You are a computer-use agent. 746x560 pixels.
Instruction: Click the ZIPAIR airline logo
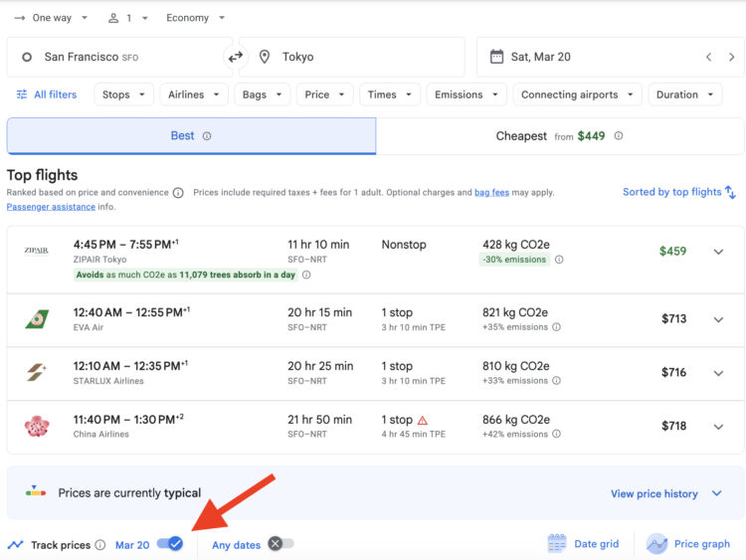[36, 251]
